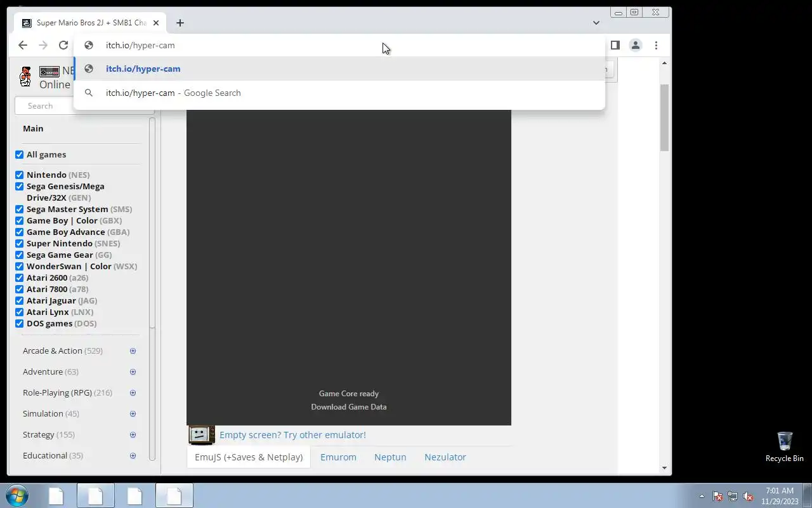Open the tab search chevron
Viewport: 812px width, 508px height.
[x=596, y=23]
